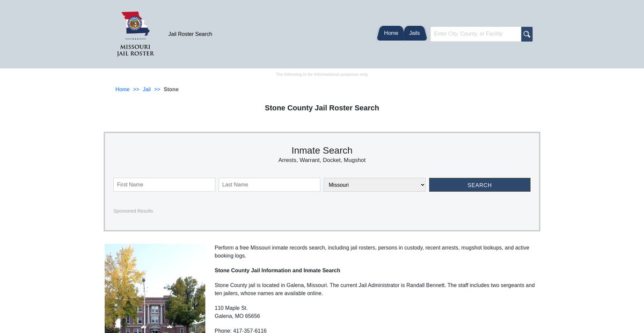The height and width of the screenshot is (333, 644).
Task: Click the informational purposes only disclaimer
Action: [x=322, y=75]
